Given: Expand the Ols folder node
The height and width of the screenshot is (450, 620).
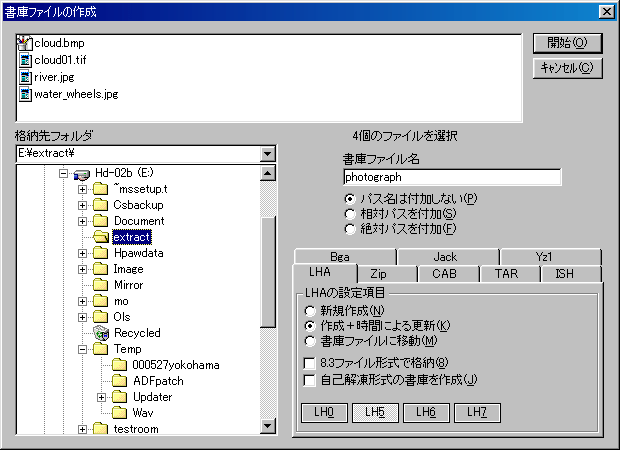Looking at the screenshot, I should [x=82, y=317].
